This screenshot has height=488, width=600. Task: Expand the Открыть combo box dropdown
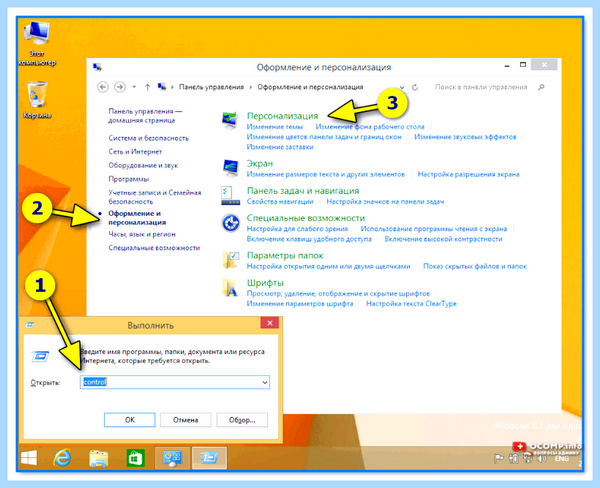(x=264, y=382)
